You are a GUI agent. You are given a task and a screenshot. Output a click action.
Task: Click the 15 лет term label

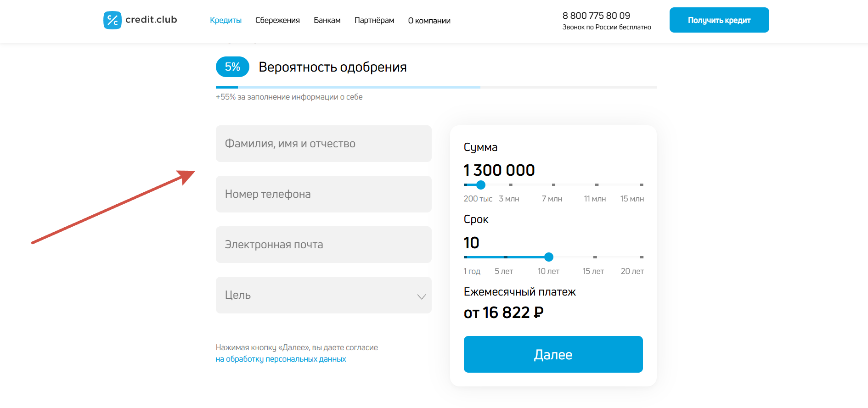pyautogui.click(x=593, y=271)
